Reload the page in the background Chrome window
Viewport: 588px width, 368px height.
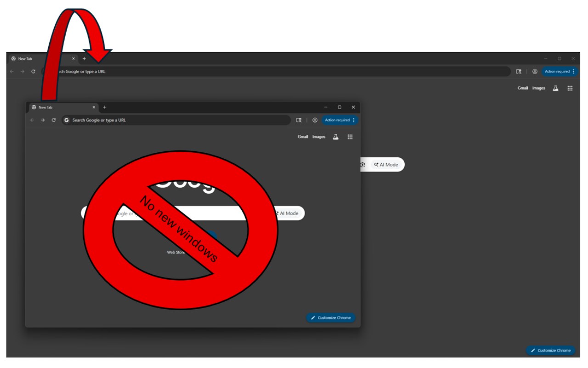tap(33, 71)
